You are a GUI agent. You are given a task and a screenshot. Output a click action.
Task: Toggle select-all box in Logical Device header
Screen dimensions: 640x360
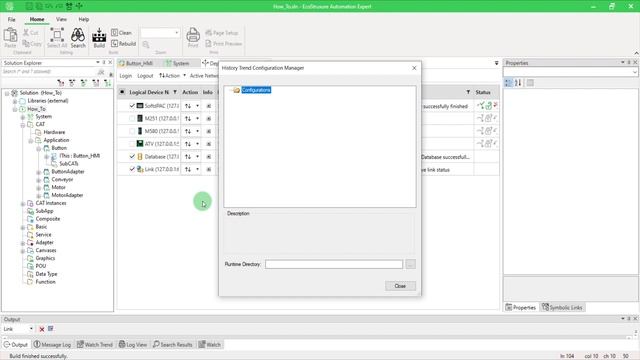pos(122,92)
